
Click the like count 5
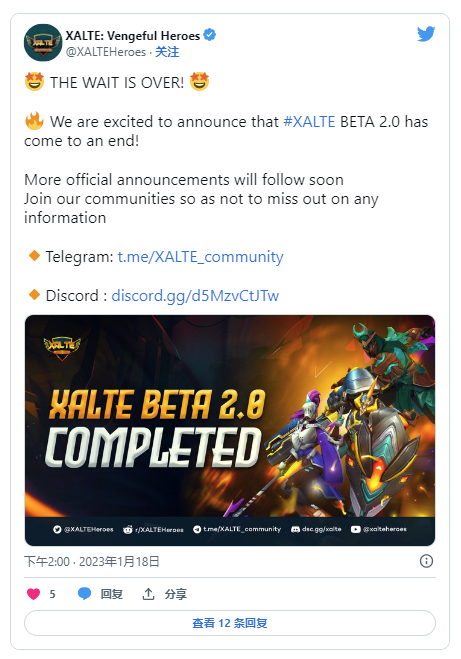click(x=52, y=594)
